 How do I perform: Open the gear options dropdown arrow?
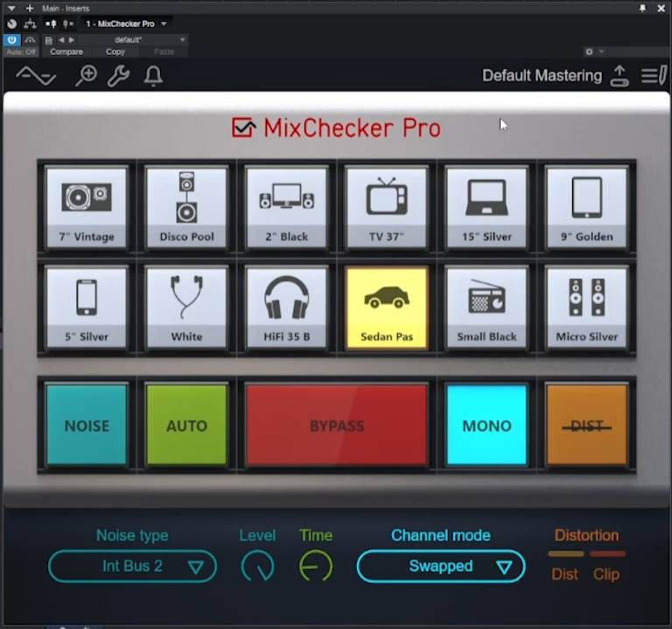(602, 52)
